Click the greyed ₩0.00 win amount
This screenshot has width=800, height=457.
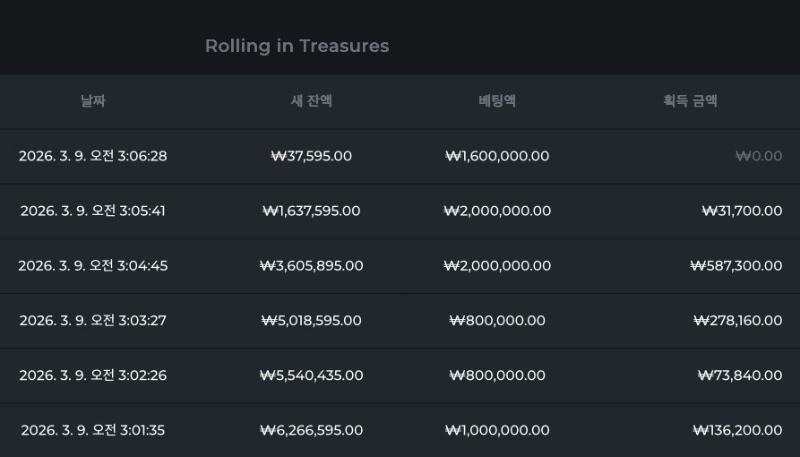coord(758,156)
